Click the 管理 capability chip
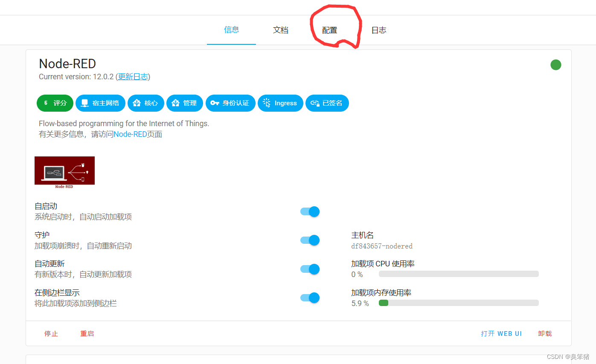 click(x=185, y=103)
